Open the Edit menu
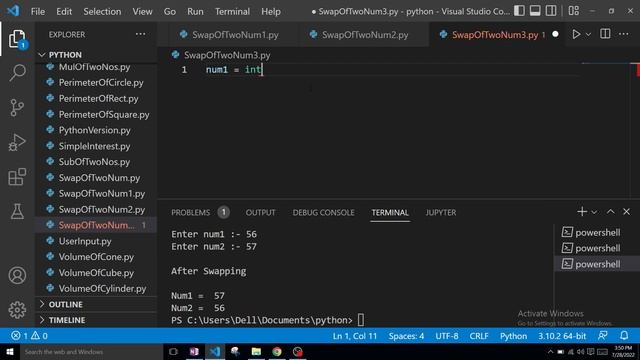This screenshot has height=360, width=640. [64, 11]
